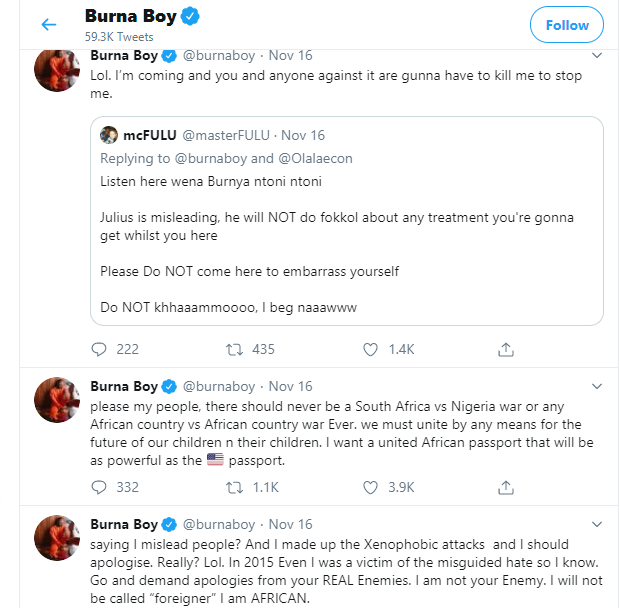Retweet the tweet with 1.1K retweets
Image resolution: width=620 pixels, height=608 pixels.
[234, 487]
